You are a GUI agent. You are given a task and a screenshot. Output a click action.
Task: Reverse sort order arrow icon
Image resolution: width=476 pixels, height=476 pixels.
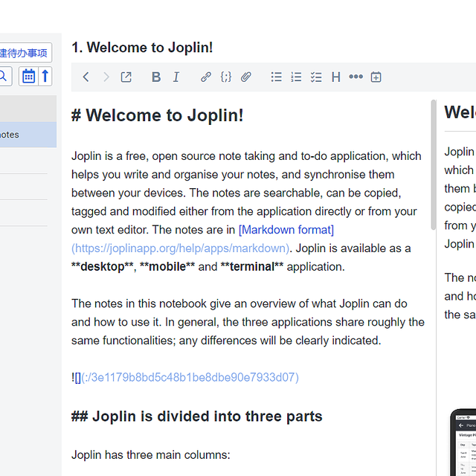(45, 76)
